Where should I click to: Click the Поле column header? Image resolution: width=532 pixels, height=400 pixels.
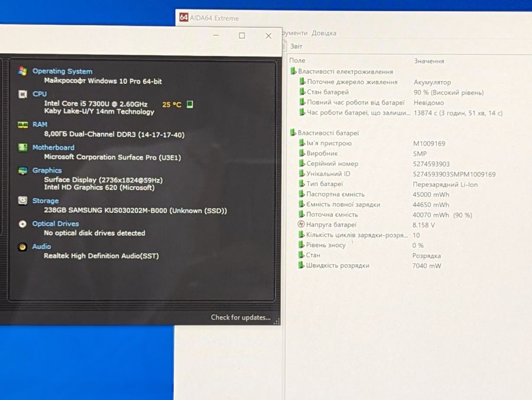(297, 60)
